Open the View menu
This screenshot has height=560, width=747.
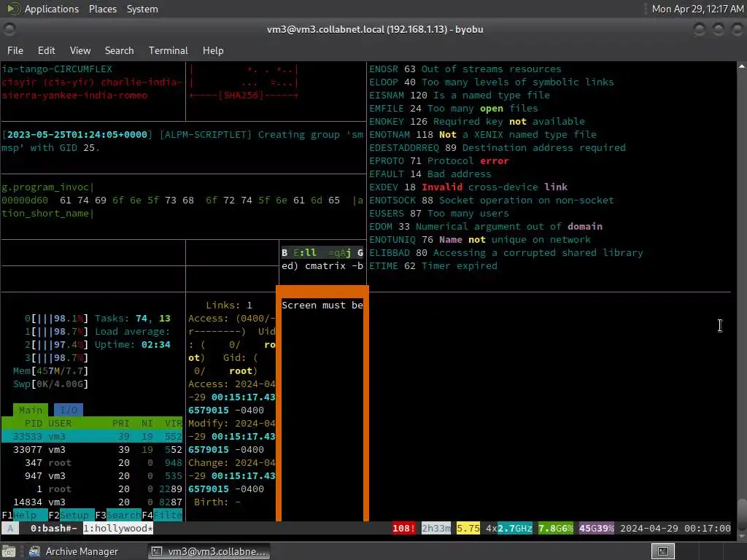[80, 50]
